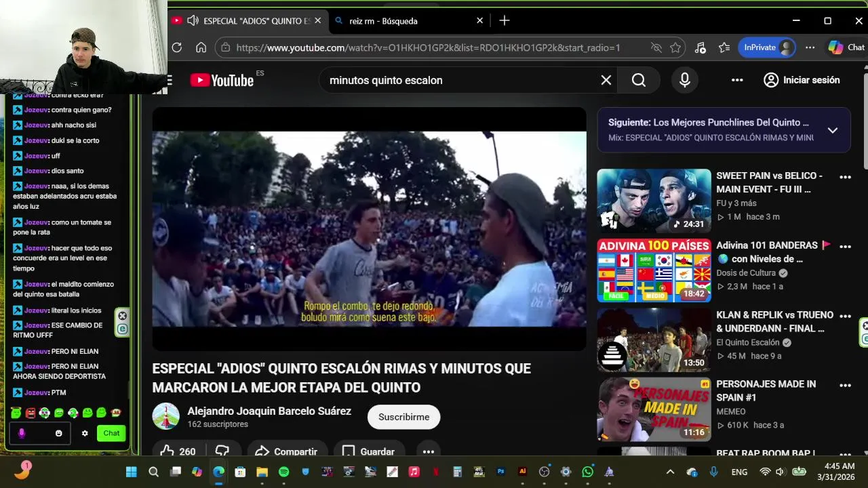
Task: Click chat message 'duki se la corto'
Action: coord(56,140)
